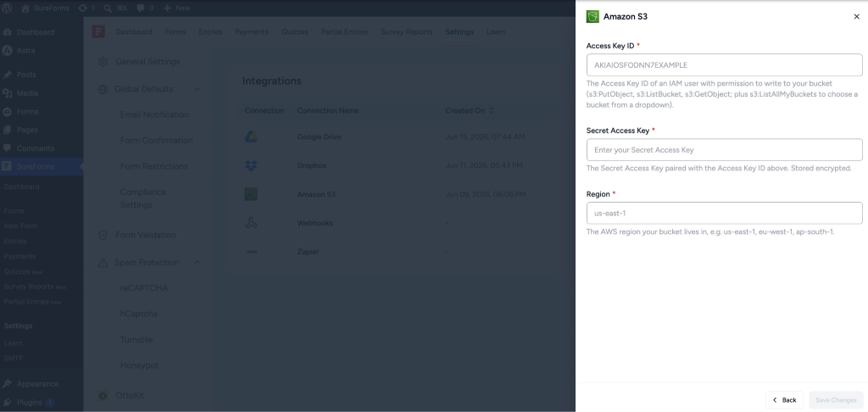868x412 pixels.
Task: Open Turnstile settings
Action: [136, 339]
